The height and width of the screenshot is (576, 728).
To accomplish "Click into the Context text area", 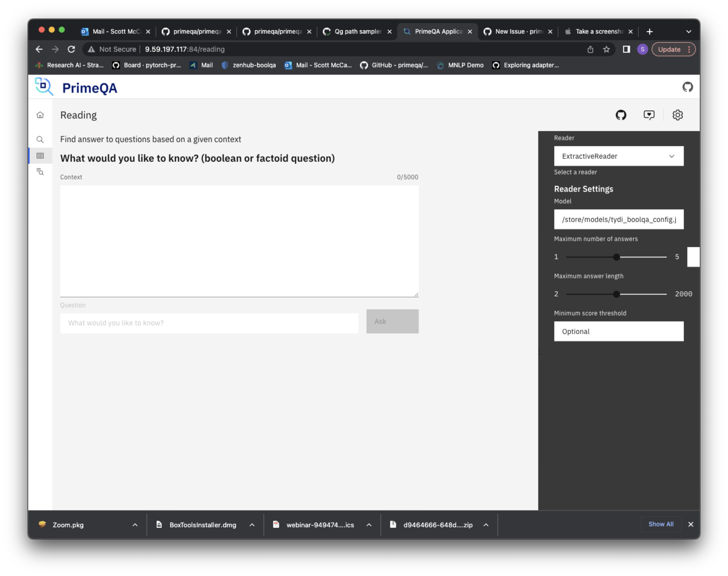I will pyautogui.click(x=239, y=241).
